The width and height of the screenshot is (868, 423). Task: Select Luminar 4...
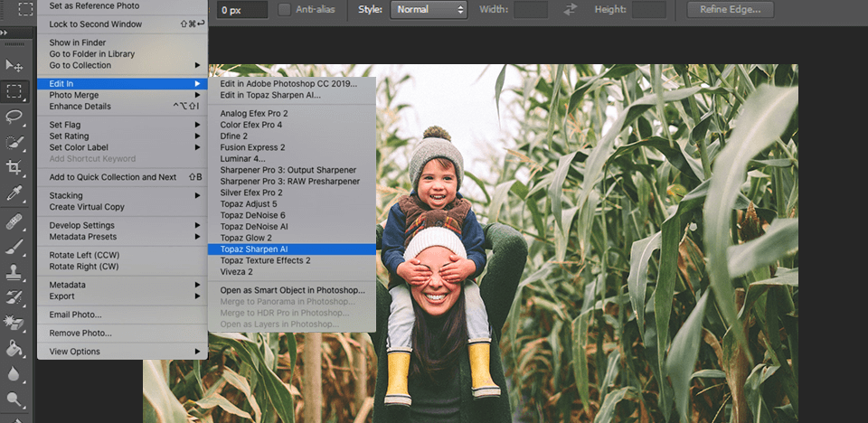[x=292, y=159]
